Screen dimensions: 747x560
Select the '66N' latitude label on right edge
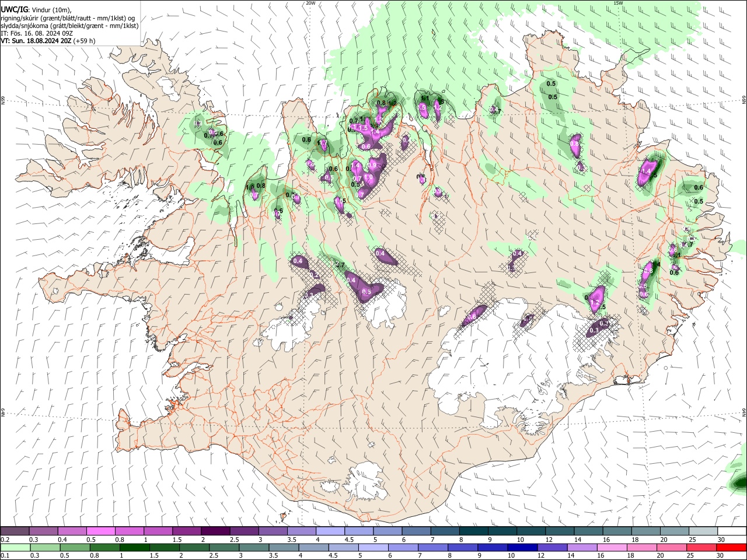click(x=744, y=100)
